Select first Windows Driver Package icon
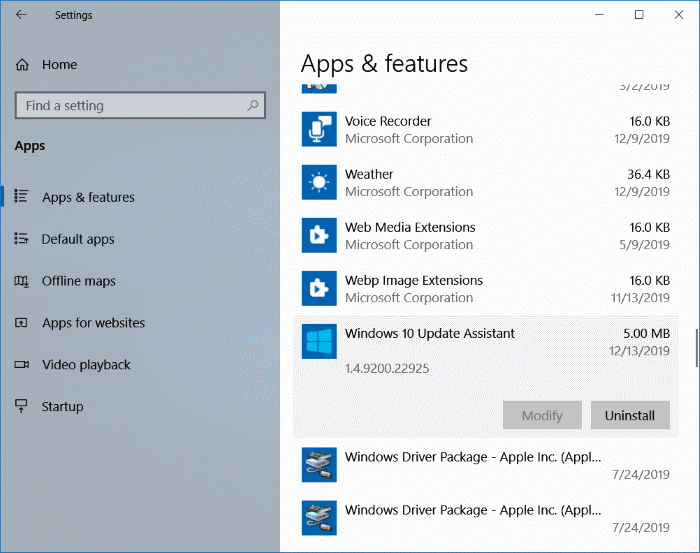The width and height of the screenshot is (700, 553). click(319, 465)
